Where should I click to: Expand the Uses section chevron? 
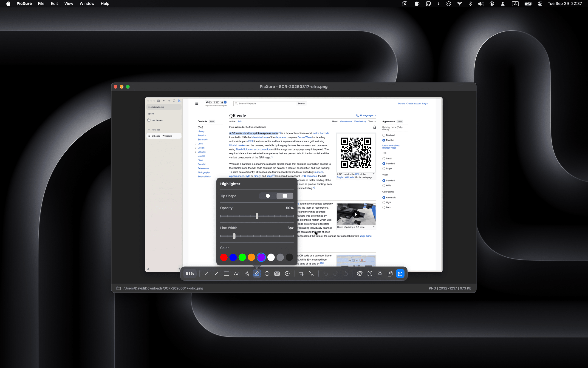point(196,144)
